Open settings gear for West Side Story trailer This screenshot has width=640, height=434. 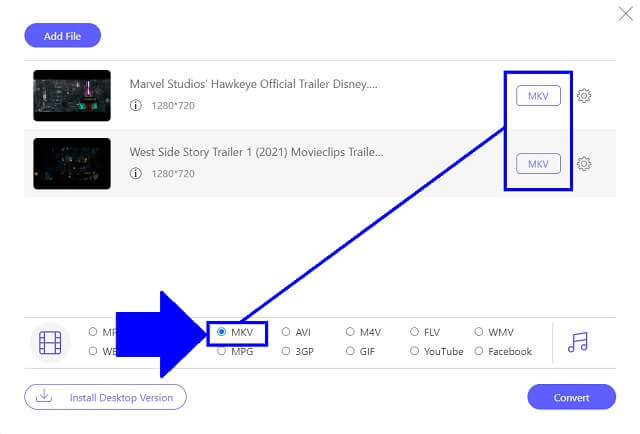click(x=584, y=164)
